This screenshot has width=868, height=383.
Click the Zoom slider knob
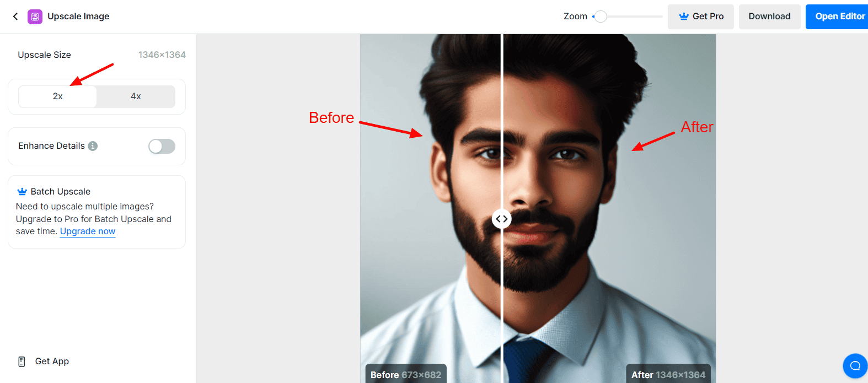601,17
